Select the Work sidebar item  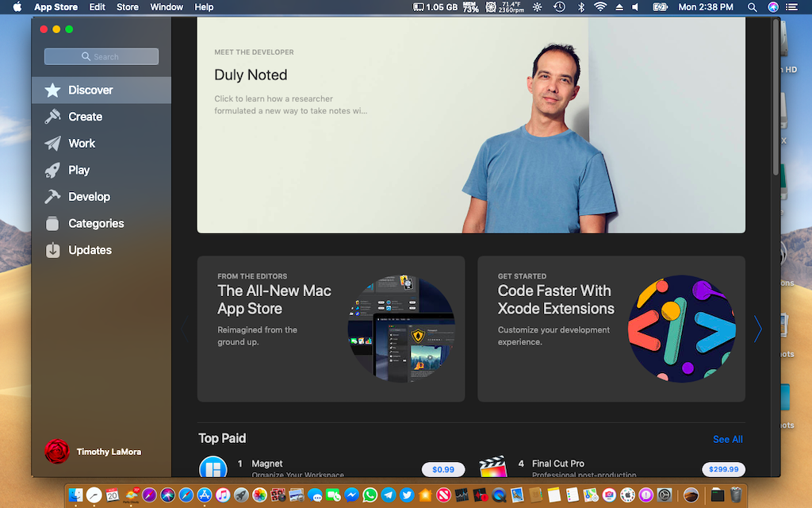(101, 144)
